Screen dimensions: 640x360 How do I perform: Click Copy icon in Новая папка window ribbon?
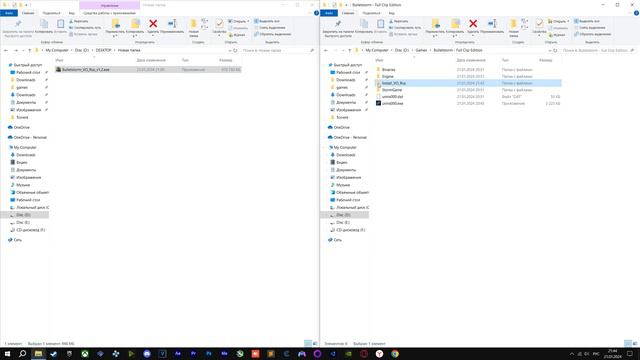pos(44,24)
